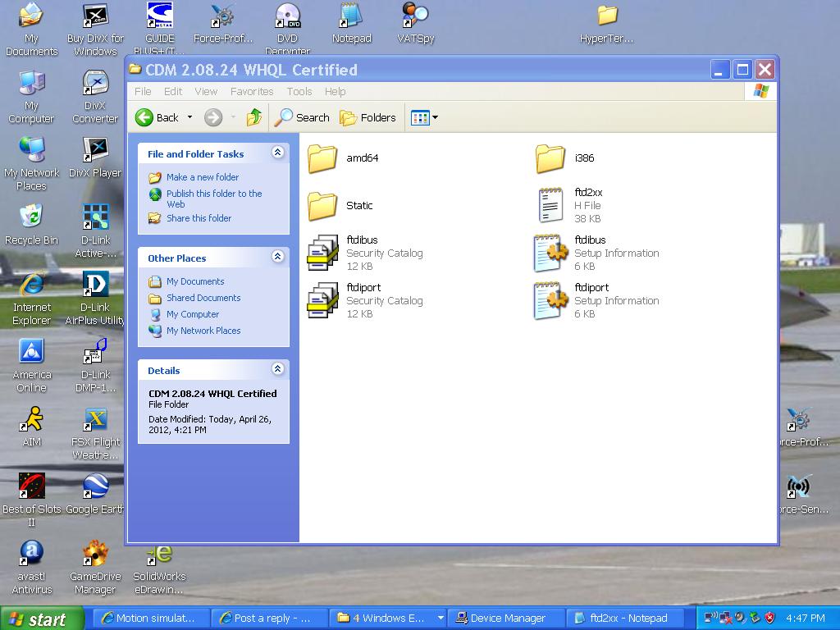
Task: Open the Tools menu
Action: point(299,92)
